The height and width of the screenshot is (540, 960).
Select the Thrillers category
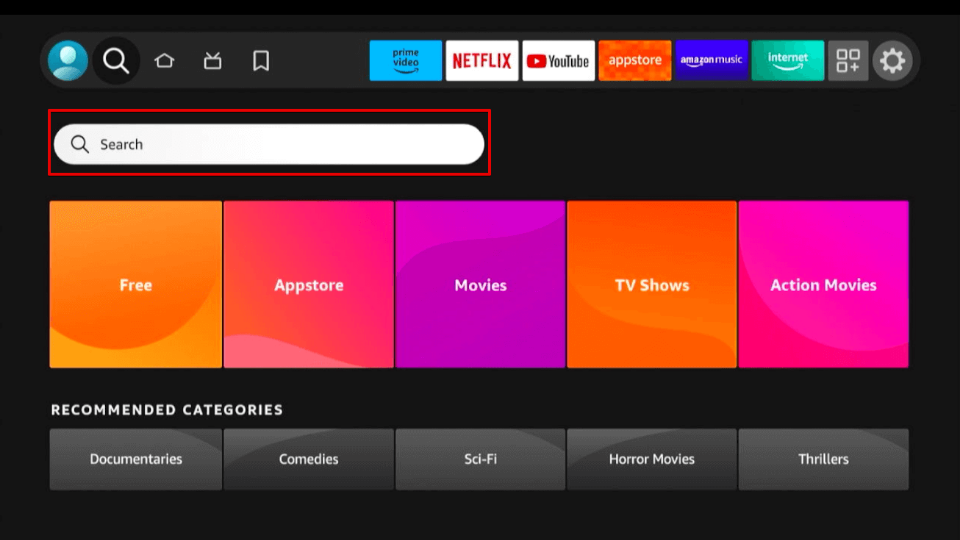823,459
